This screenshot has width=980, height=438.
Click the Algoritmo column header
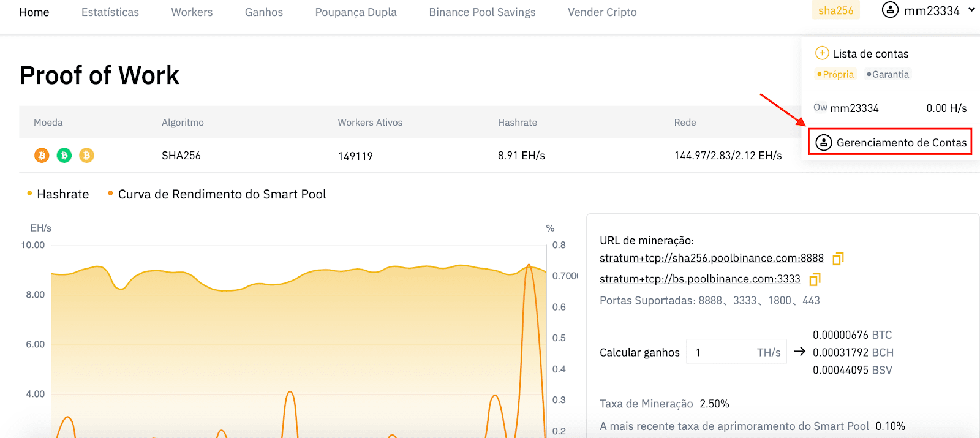tap(183, 123)
